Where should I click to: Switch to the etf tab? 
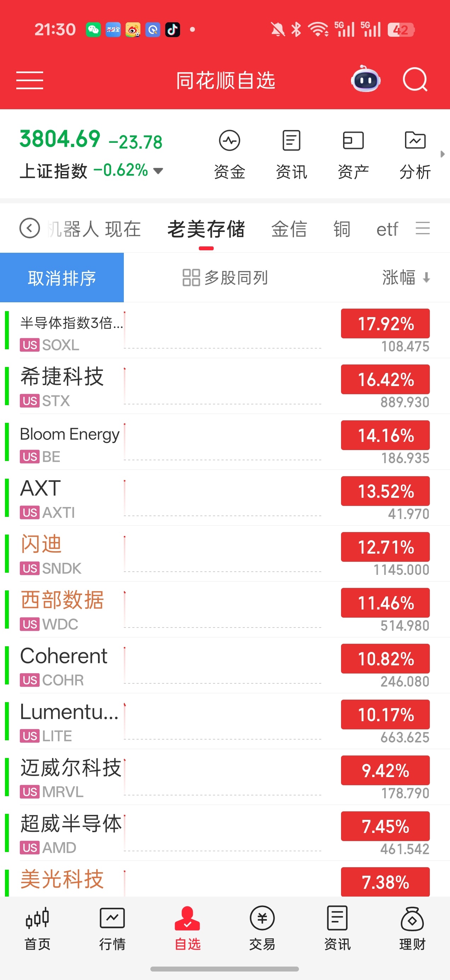(x=387, y=229)
